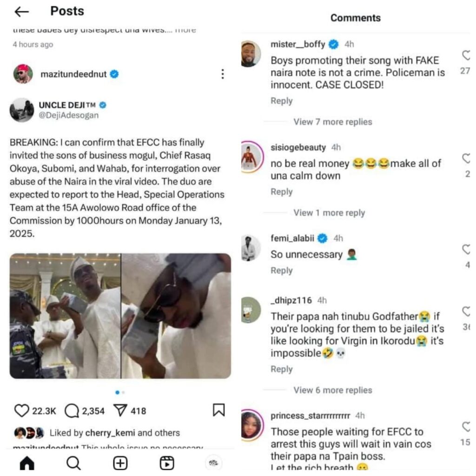476x476 pixels.
Task: Tap the carousel page indicator dots
Action: coord(120,392)
